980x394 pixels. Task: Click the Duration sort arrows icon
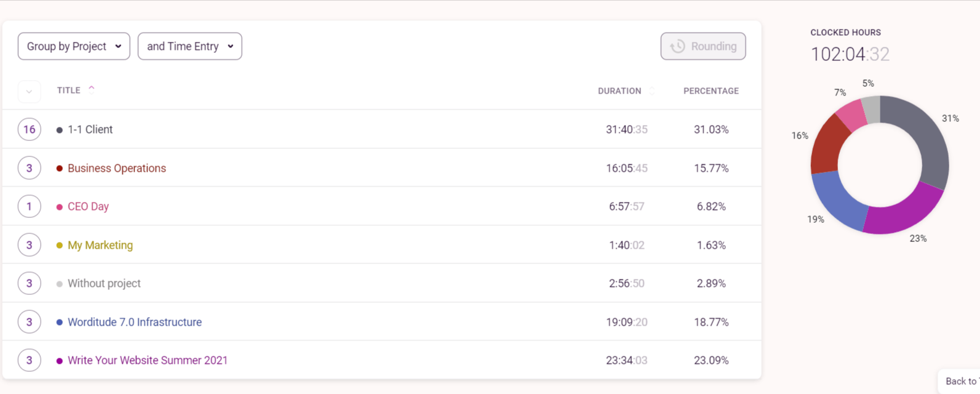652,91
